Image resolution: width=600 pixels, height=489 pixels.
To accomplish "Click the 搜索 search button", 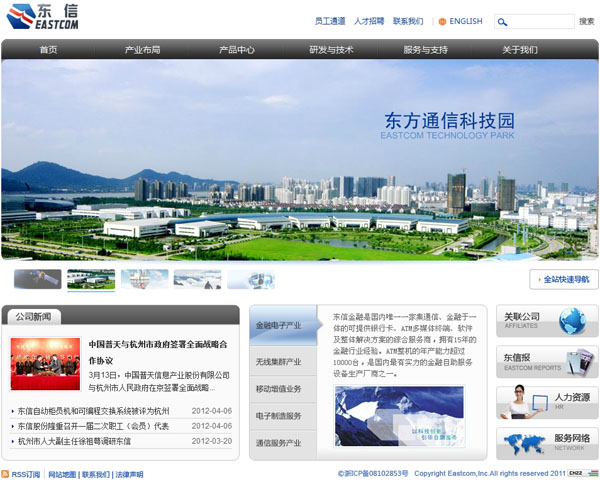I will point(586,21).
